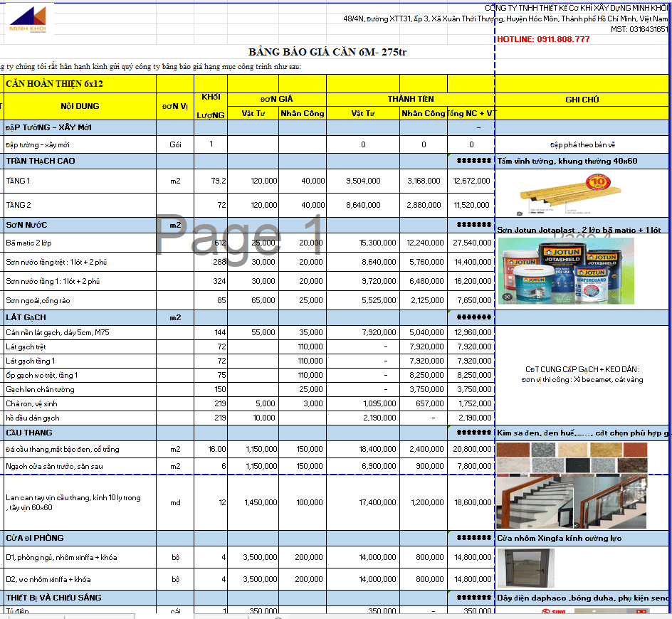
Task: Select the 'NỘI DUNG' column header
Action: 80,106
